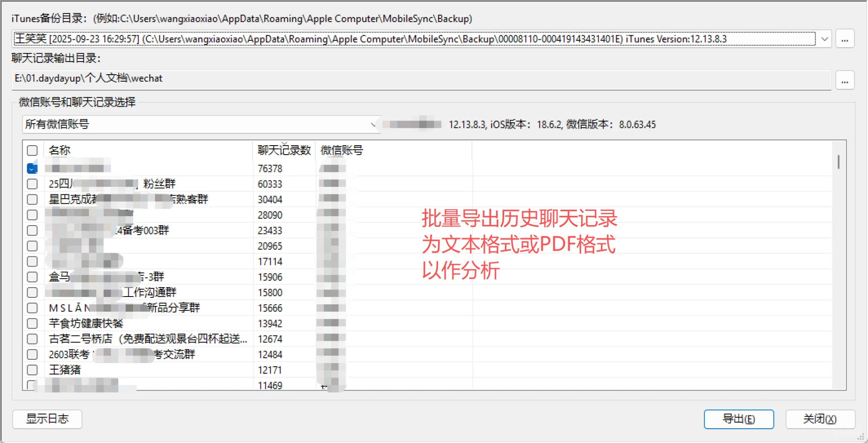Check the 王猪猪 chat checkbox

pyautogui.click(x=32, y=370)
